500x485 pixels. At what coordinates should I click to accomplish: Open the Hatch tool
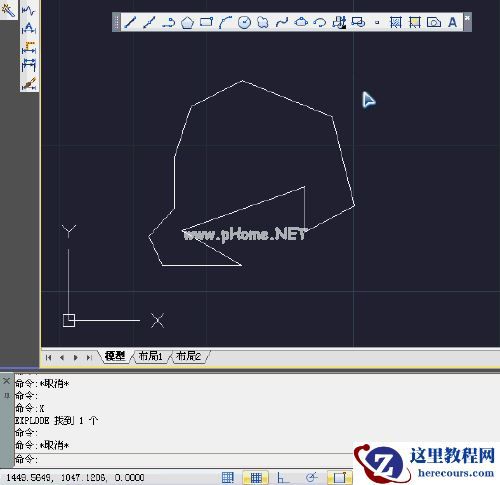395,22
